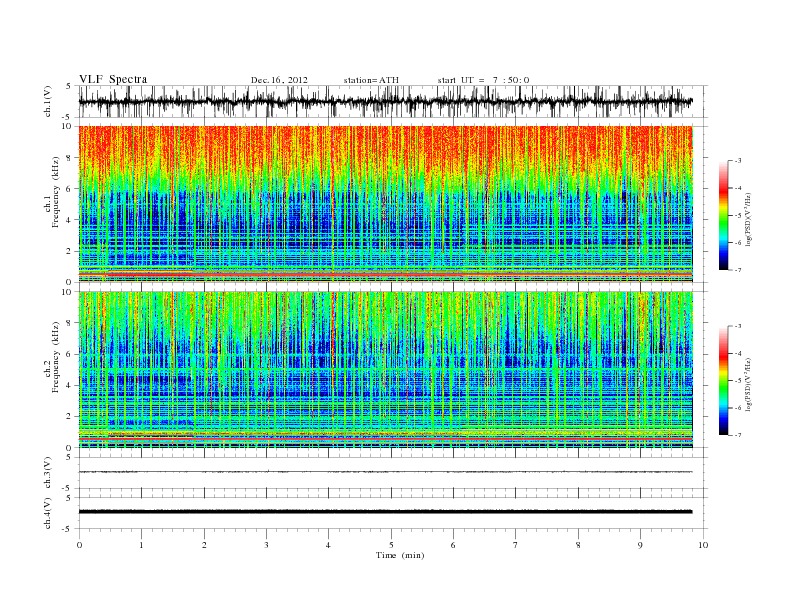792x612 pixels.
Task: Click the ch.2 color bar "log(PSD)(V²/Hz)" label
Action: point(748,384)
